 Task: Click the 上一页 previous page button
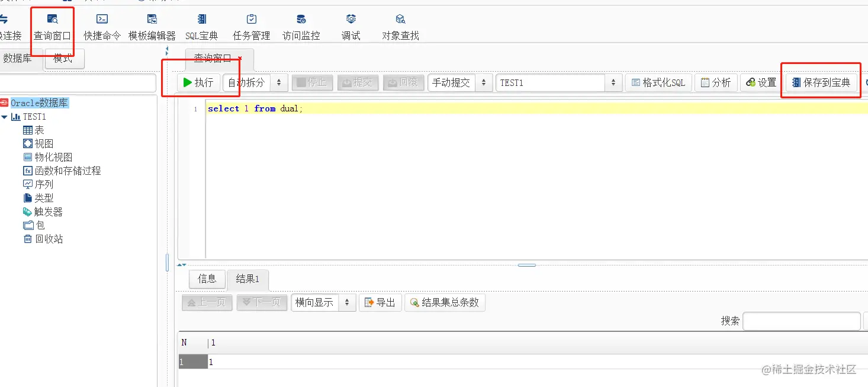pyautogui.click(x=207, y=302)
